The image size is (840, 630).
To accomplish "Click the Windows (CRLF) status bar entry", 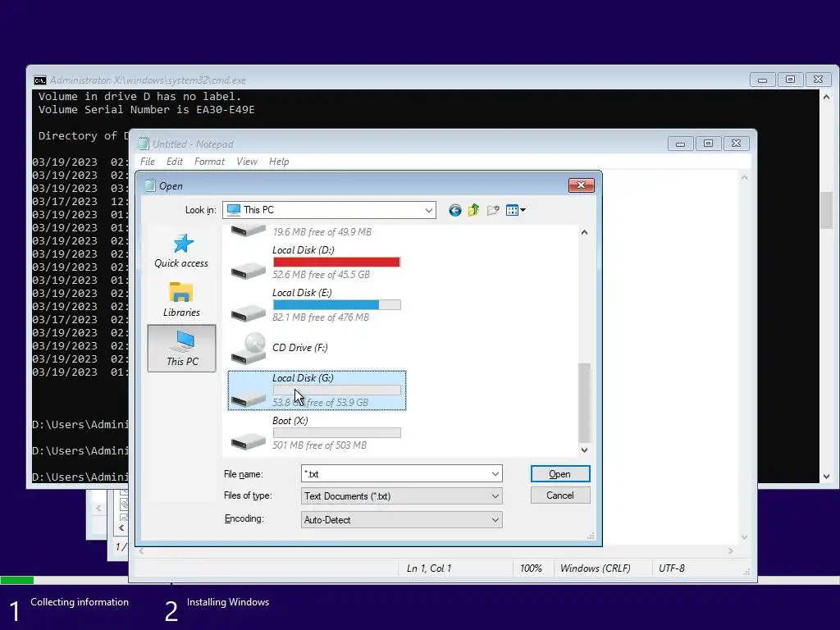I will pyautogui.click(x=596, y=568).
